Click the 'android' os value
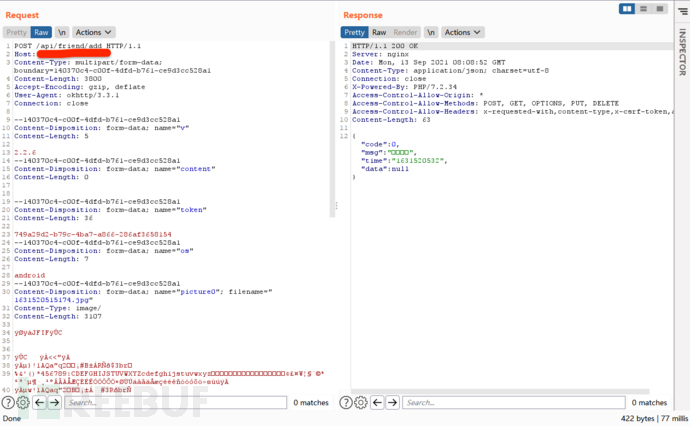Screen dimensions: 690x426 click(x=29, y=275)
